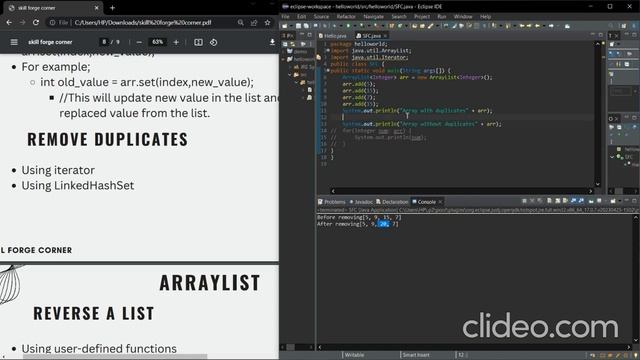
Task: Click Open Perspective icon in Eclipse
Action: [x=623, y=26]
